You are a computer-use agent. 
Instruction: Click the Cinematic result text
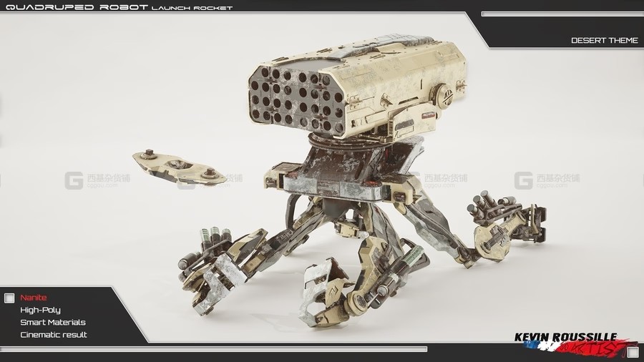(54, 334)
